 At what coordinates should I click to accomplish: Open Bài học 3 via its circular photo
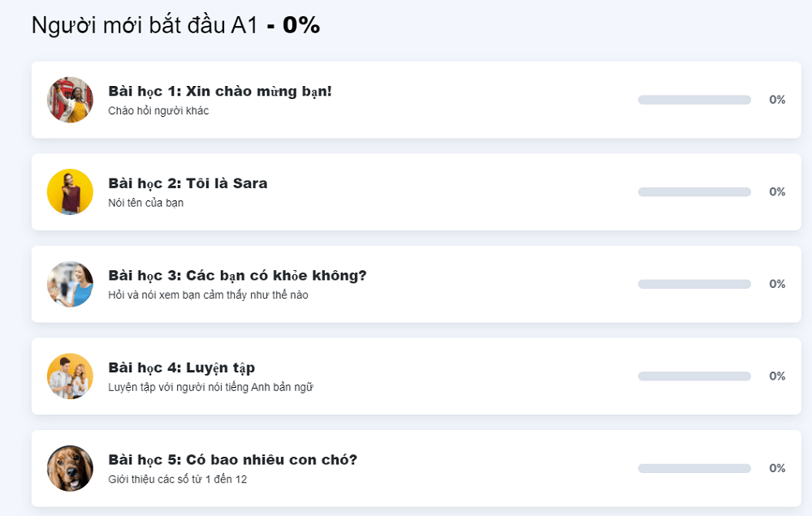click(x=70, y=284)
